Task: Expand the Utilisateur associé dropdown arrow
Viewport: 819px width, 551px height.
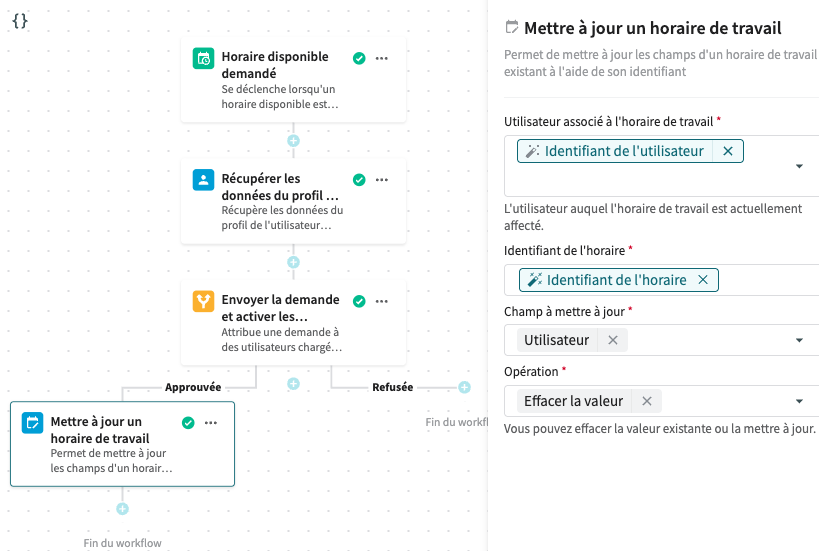Action: pyautogui.click(x=799, y=166)
